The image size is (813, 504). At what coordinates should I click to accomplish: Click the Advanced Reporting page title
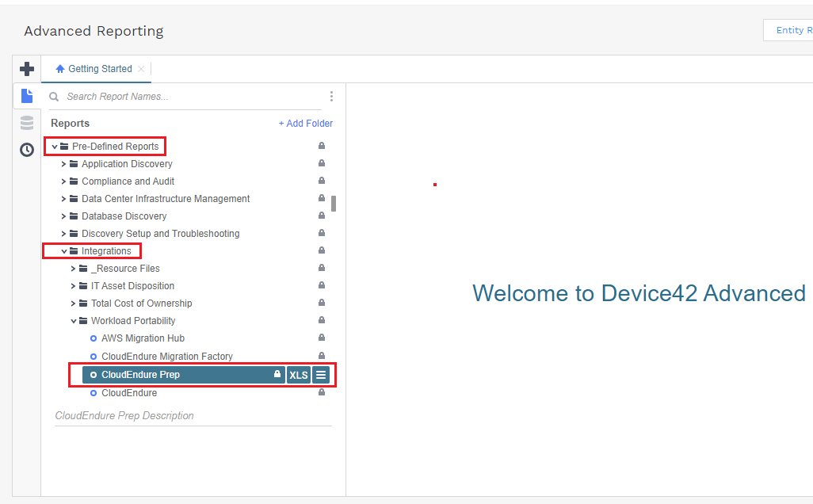(x=94, y=31)
